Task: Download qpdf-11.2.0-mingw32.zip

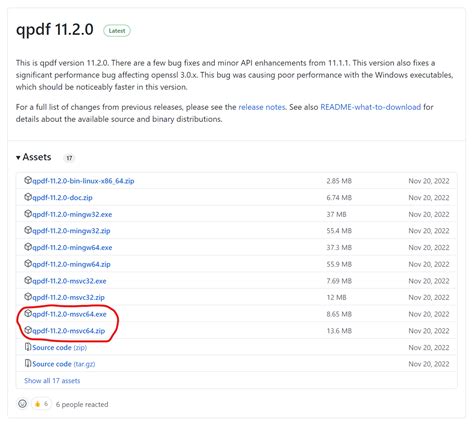Action: coord(71,231)
